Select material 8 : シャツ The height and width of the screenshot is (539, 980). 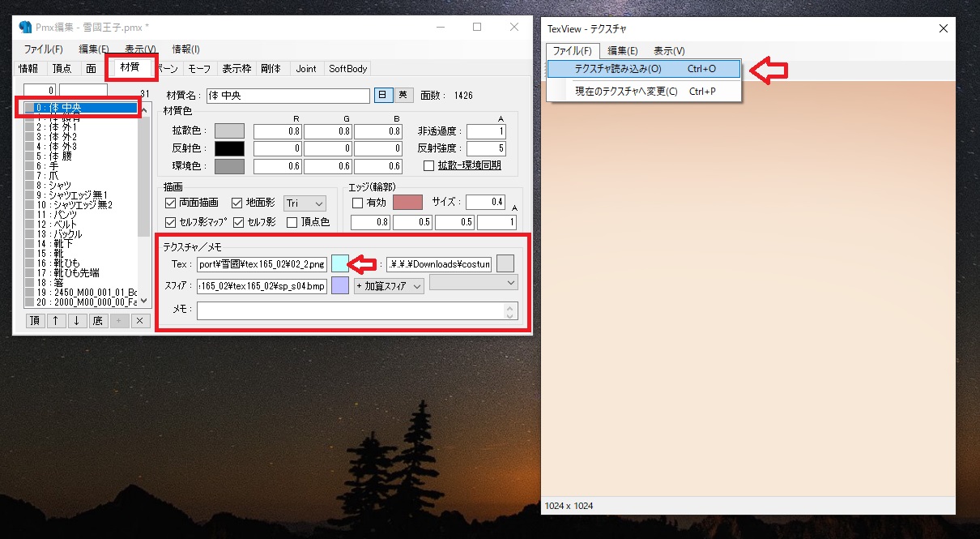[81, 185]
